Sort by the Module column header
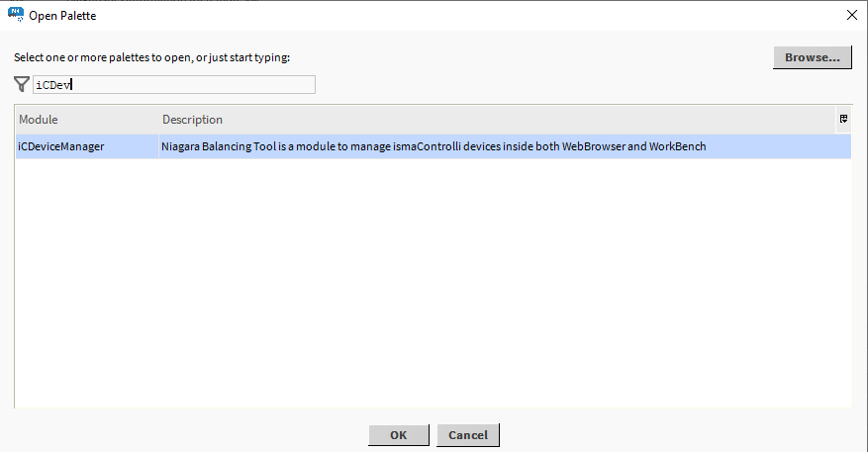The width and height of the screenshot is (868, 452). pos(86,120)
